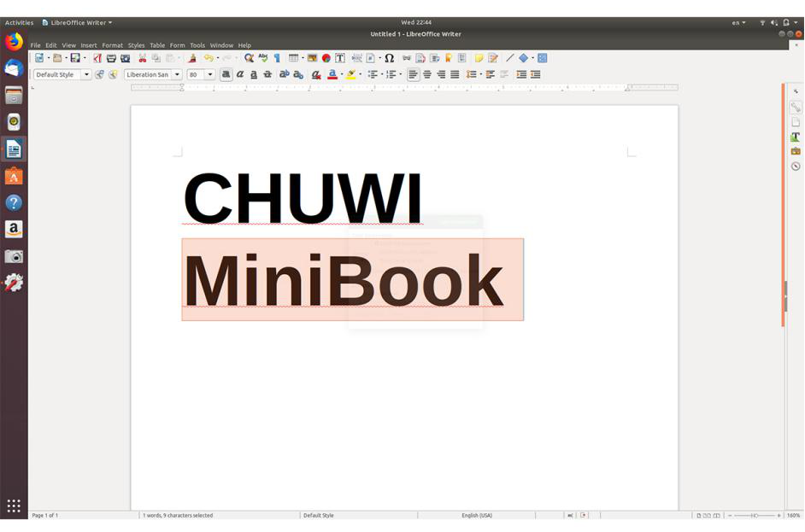Image resolution: width=805 pixels, height=532 pixels.
Task: Apply subscript to text
Action: click(298, 74)
